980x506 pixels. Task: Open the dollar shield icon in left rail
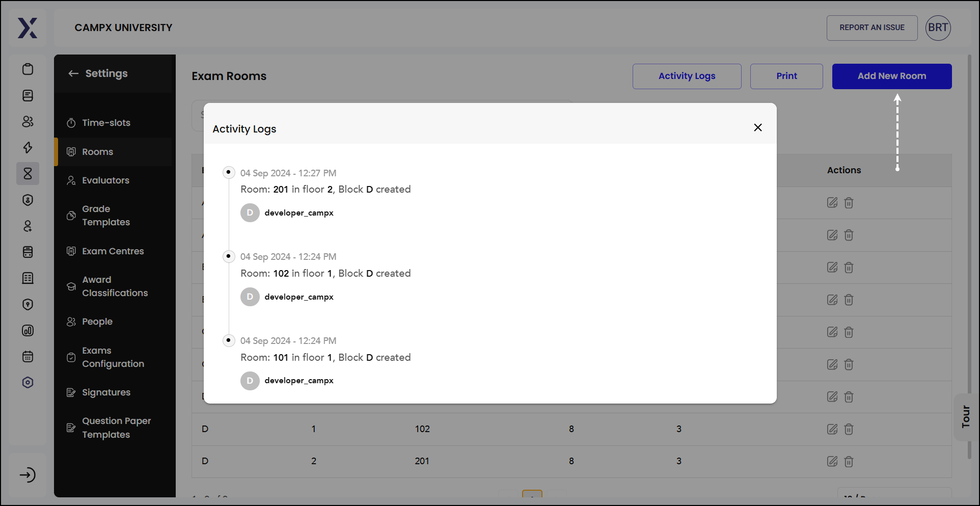tap(28, 200)
